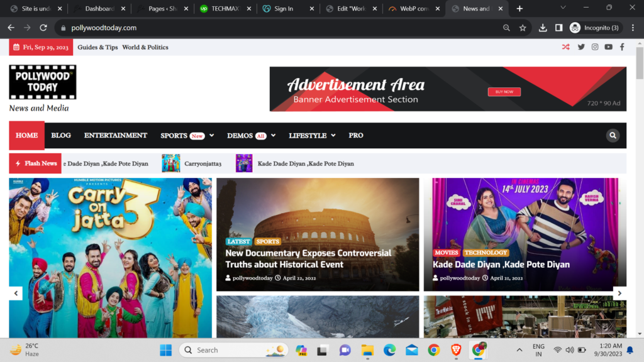Open the Teams chat icon on taskbar
This screenshot has height=362, width=644.
(345, 350)
